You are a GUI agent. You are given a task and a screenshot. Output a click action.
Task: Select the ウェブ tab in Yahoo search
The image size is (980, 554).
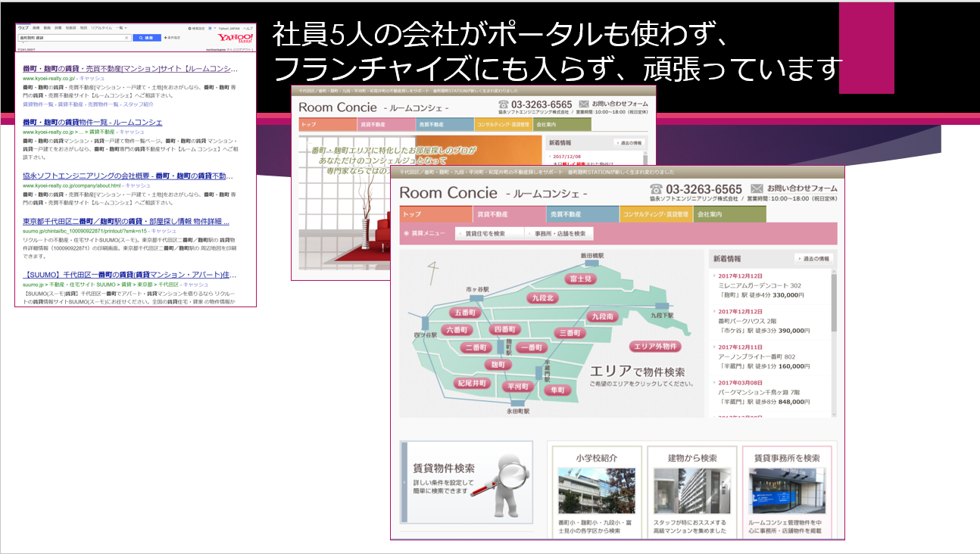pos(23,27)
